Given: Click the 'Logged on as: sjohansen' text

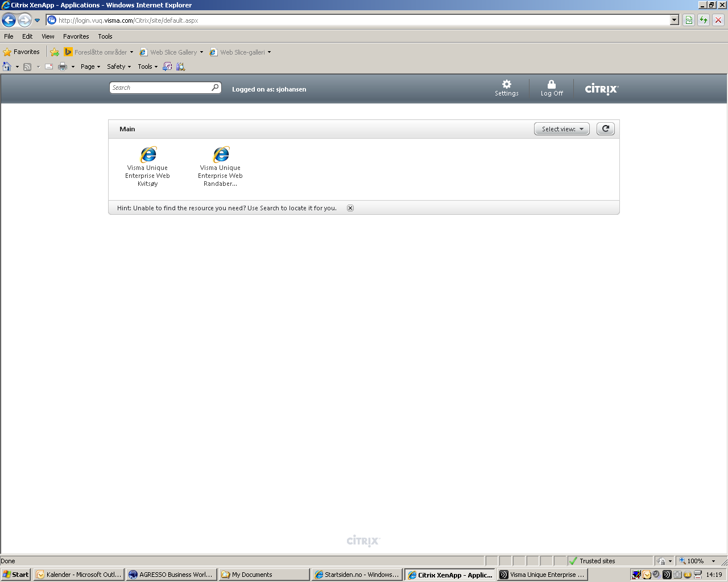Looking at the screenshot, I should 269,89.
